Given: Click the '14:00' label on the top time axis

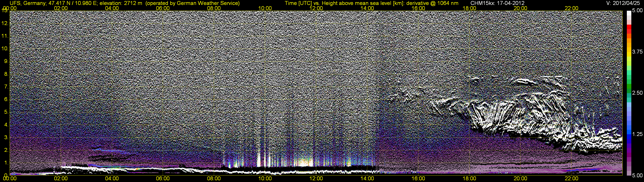Looking at the screenshot, I should coord(367,8).
